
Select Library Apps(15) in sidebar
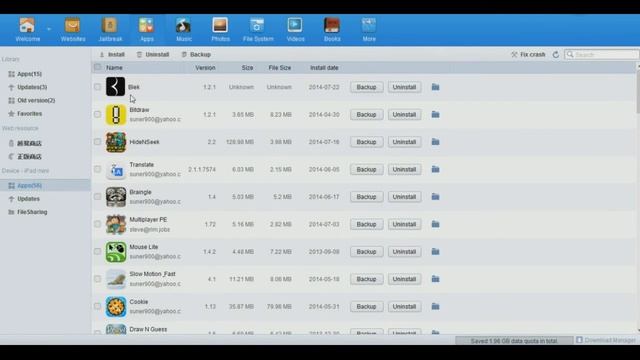[29, 74]
